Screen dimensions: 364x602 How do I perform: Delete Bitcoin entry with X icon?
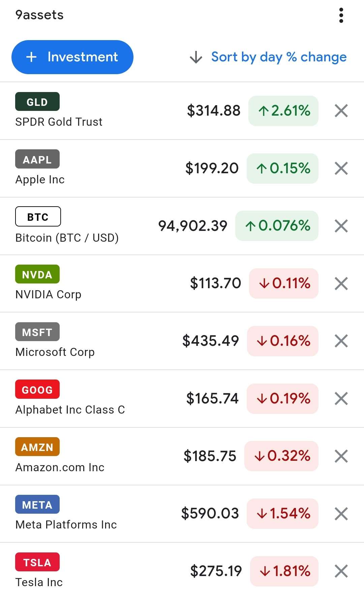point(341,226)
